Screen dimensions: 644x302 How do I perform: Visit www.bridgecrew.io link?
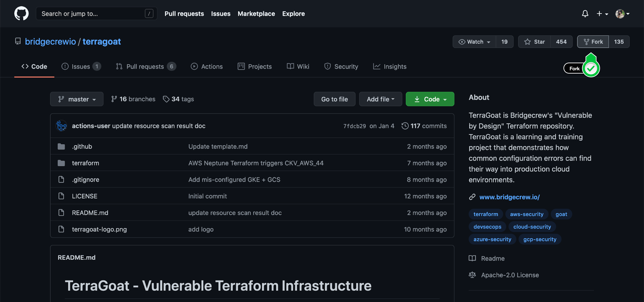click(509, 197)
